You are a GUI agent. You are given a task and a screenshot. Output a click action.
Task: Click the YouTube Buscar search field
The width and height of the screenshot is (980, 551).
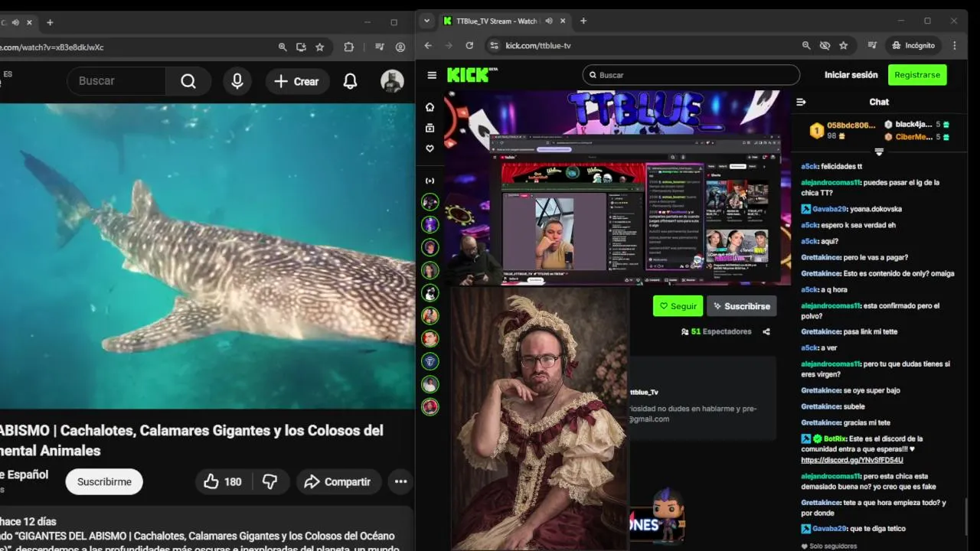point(116,81)
